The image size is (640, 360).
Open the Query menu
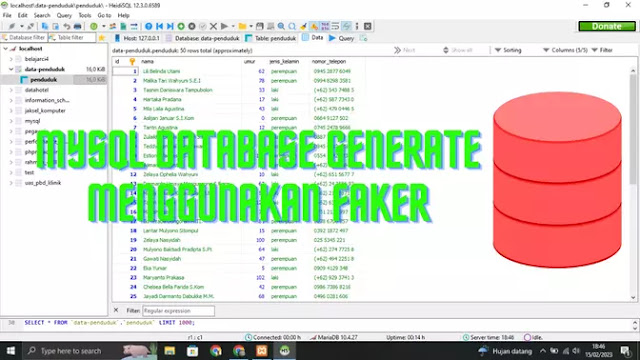click(64, 15)
